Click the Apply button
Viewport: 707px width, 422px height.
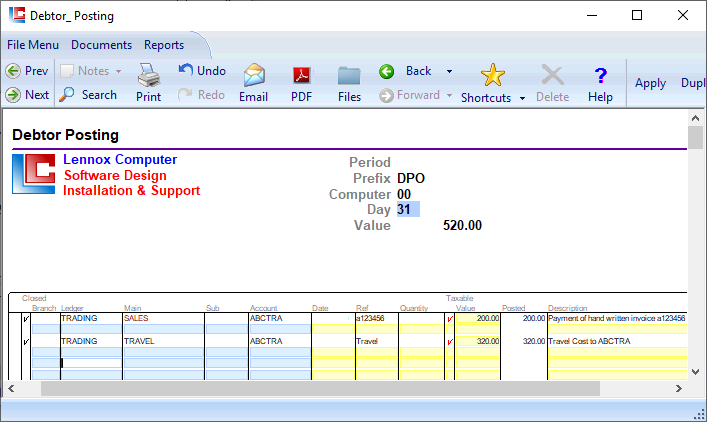click(x=650, y=83)
